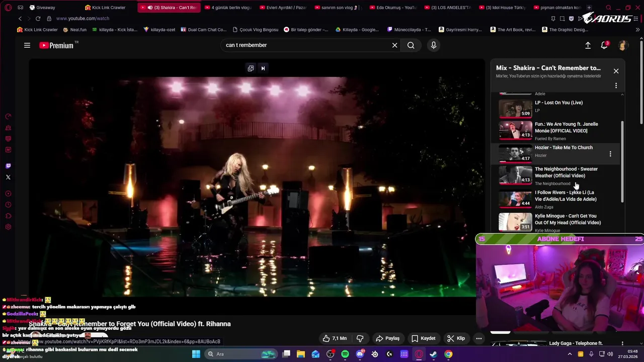
Task: Open options for Lady Gaga - Telephone
Action: (622, 344)
